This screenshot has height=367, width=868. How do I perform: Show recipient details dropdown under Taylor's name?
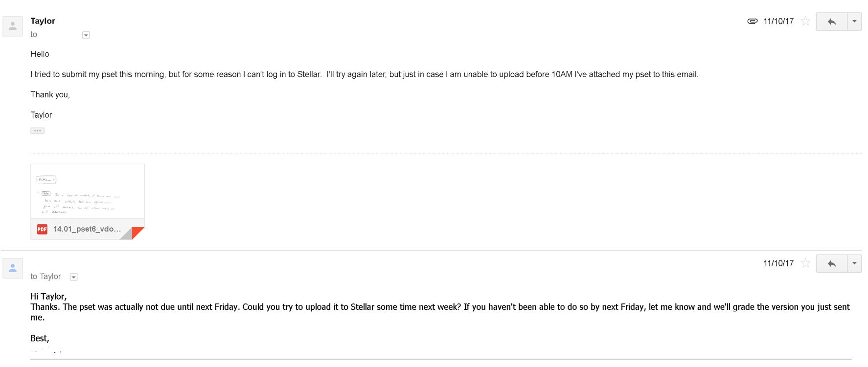click(86, 35)
